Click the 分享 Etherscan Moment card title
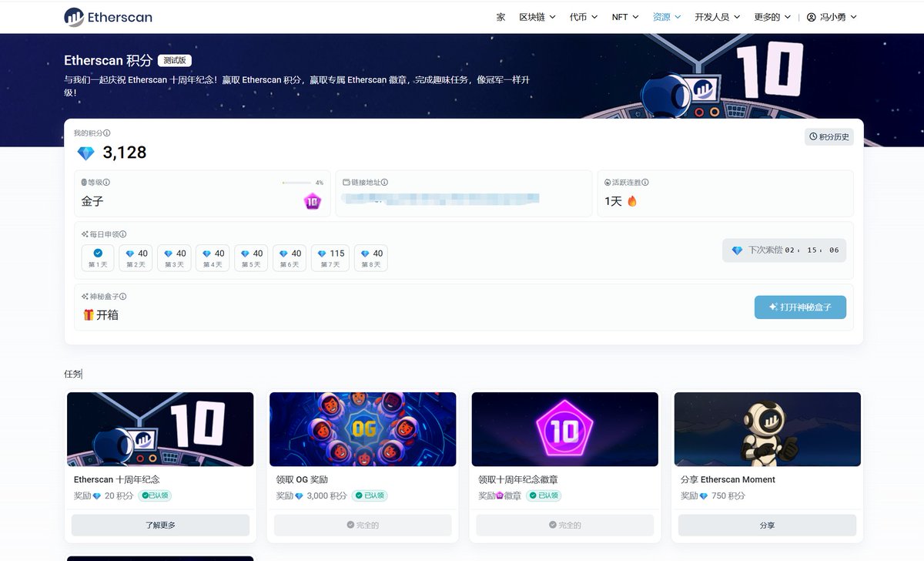The height and width of the screenshot is (561, 924). coord(728,479)
